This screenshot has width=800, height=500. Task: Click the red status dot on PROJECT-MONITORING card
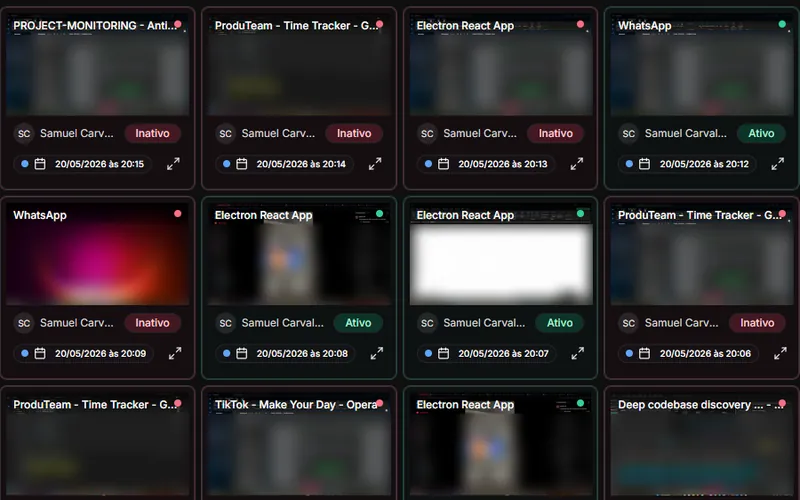[178, 24]
